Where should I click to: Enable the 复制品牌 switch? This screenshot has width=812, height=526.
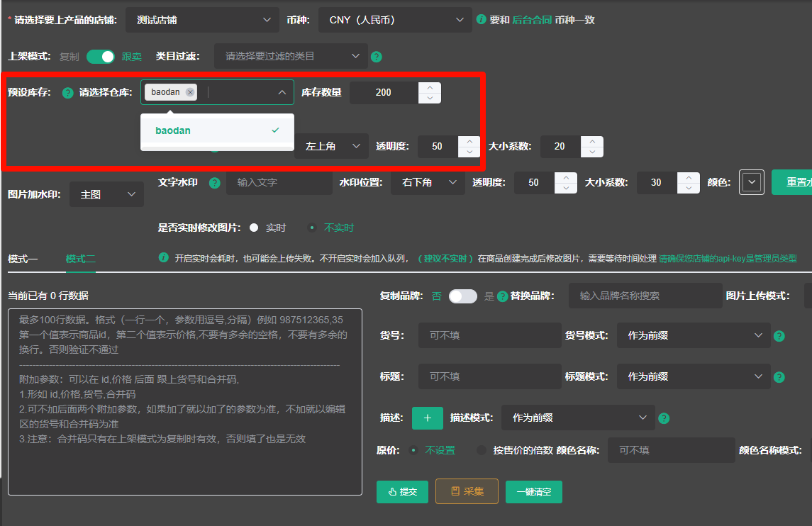tap(463, 296)
